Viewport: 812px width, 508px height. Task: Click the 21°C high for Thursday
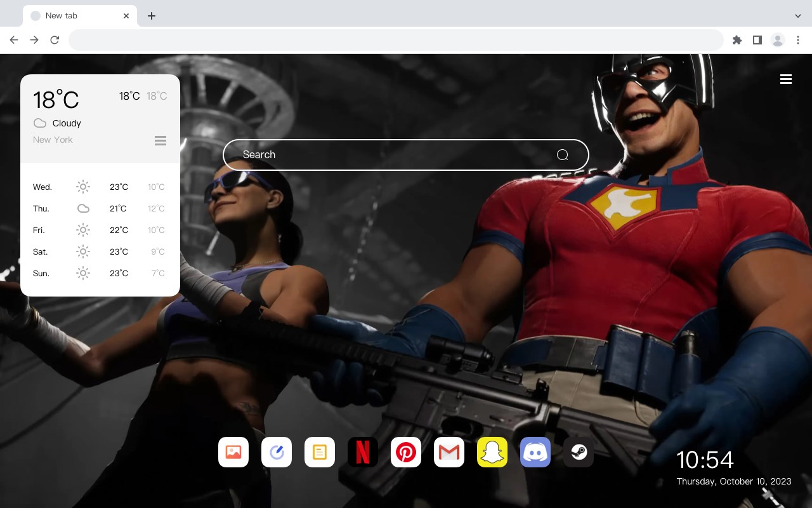(x=119, y=209)
